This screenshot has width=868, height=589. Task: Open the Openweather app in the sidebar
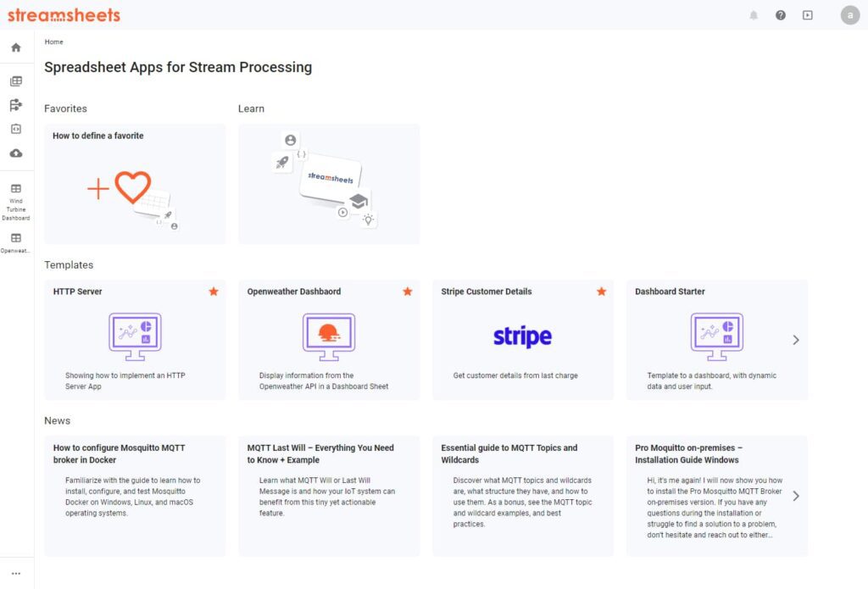(x=16, y=242)
